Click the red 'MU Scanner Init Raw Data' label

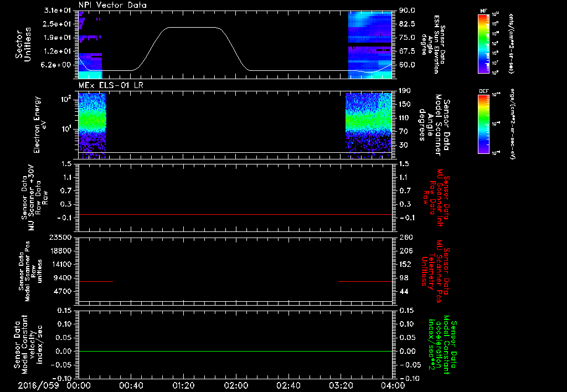click(x=437, y=198)
